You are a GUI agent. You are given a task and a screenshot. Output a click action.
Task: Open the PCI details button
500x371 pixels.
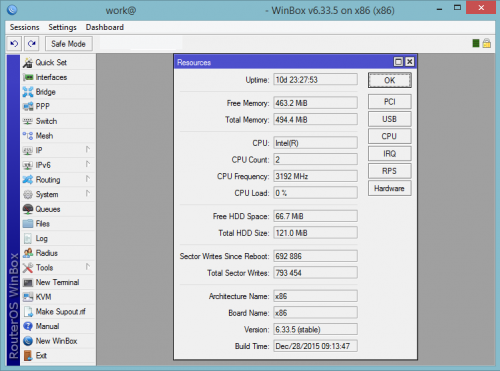pyautogui.click(x=390, y=102)
